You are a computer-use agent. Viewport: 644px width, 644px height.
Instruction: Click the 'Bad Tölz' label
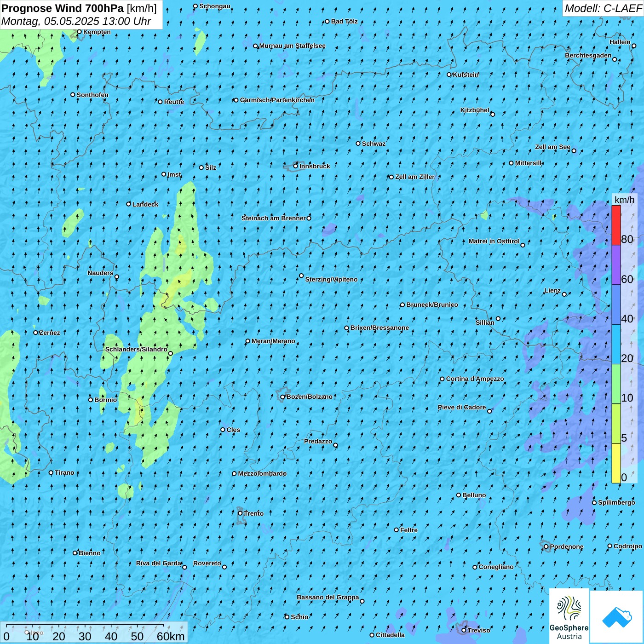click(x=345, y=21)
